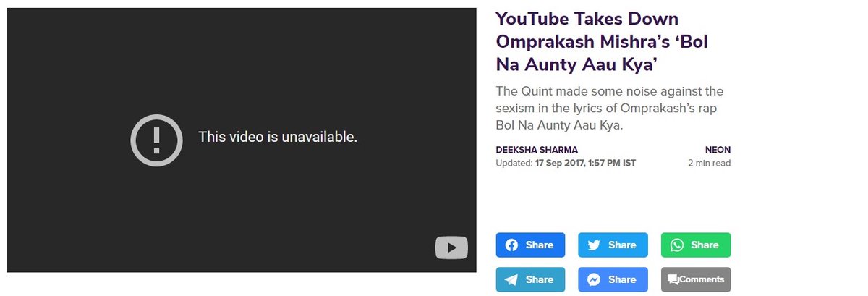Click the 'This video is unavailable.' message
This screenshot has width=868, height=296.
tap(278, 137)
